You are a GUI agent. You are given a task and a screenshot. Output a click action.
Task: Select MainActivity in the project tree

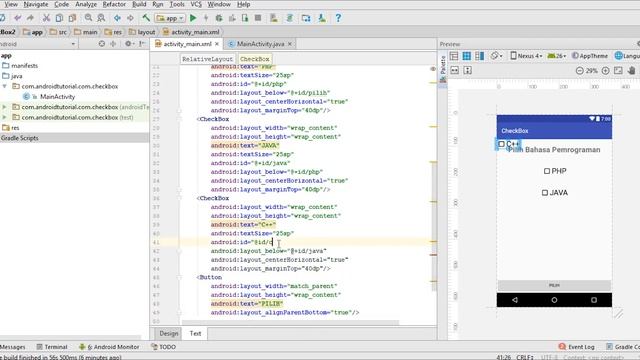(x=58, y=97)
